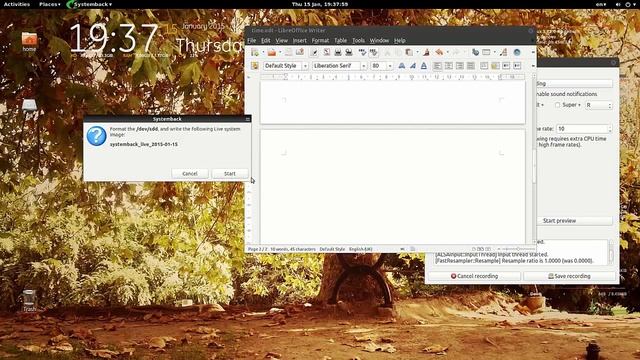
Task: Open the Liberation Serif font name dropdown
Action: pos(363,66)
